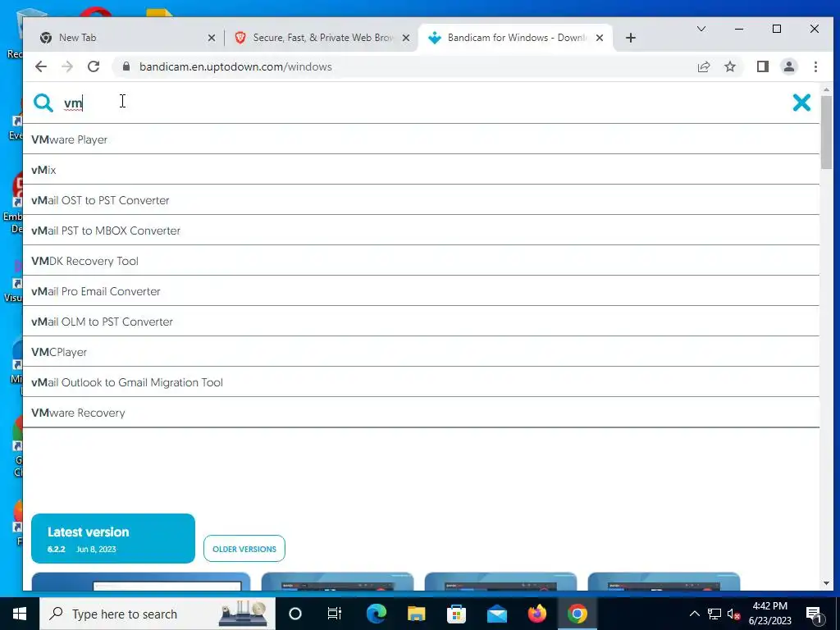Viewport: 840px width, 630px height.
Task: Click the taskbar search box
Action: click(x=157, y=614)
